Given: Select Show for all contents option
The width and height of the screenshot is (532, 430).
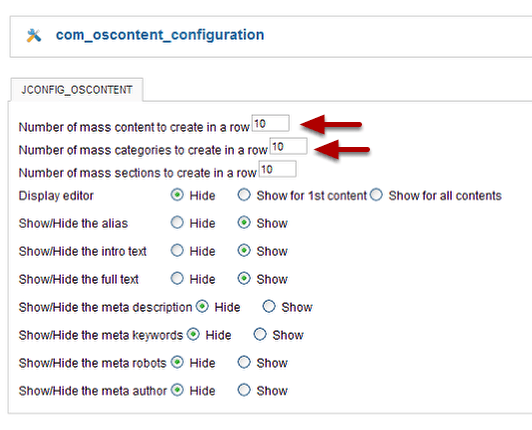Looking at the screenshot, I should pos(376,195).
